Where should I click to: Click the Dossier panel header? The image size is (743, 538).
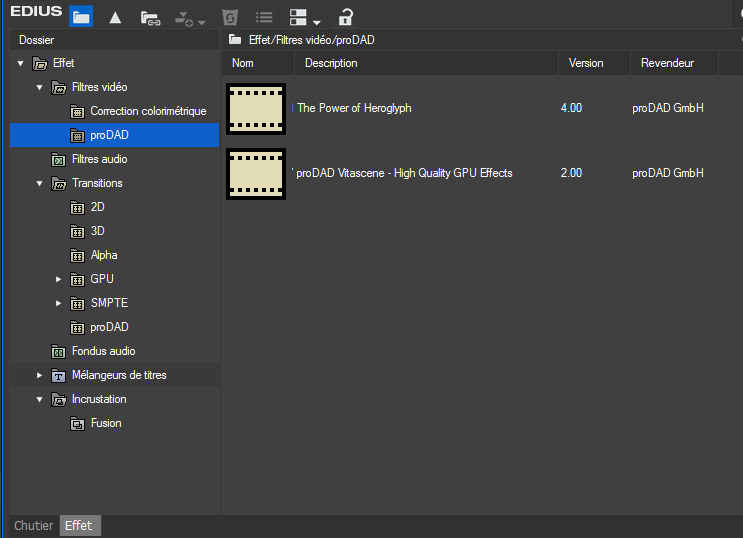pyautogui.click(x=115, y=40)
